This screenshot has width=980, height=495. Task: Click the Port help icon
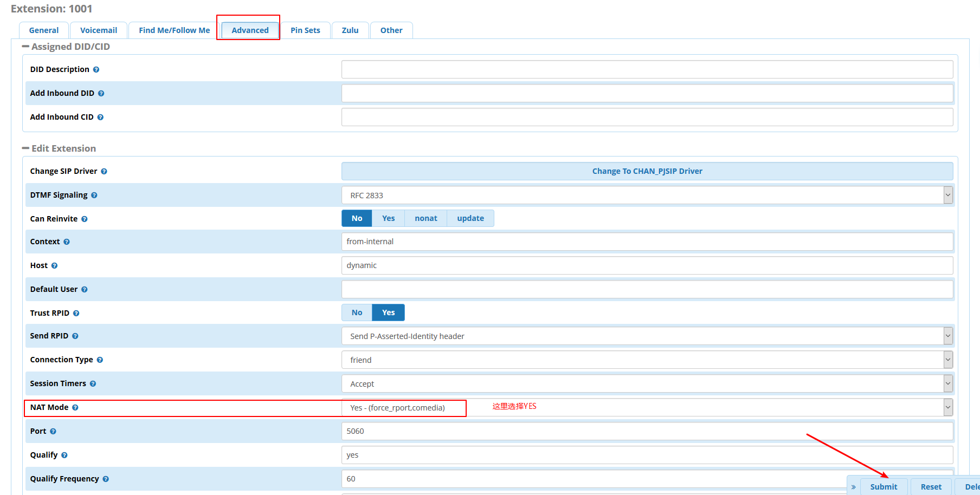coord(53,432)
